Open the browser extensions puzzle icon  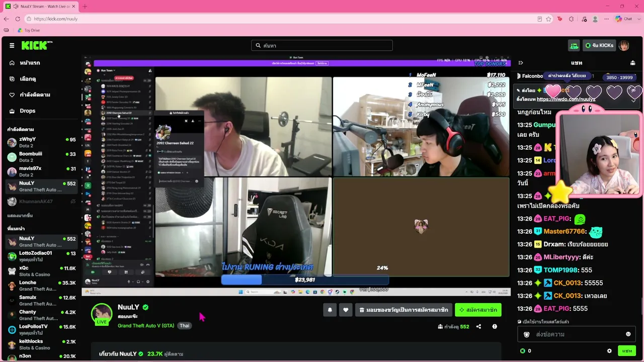click(572, 19)
